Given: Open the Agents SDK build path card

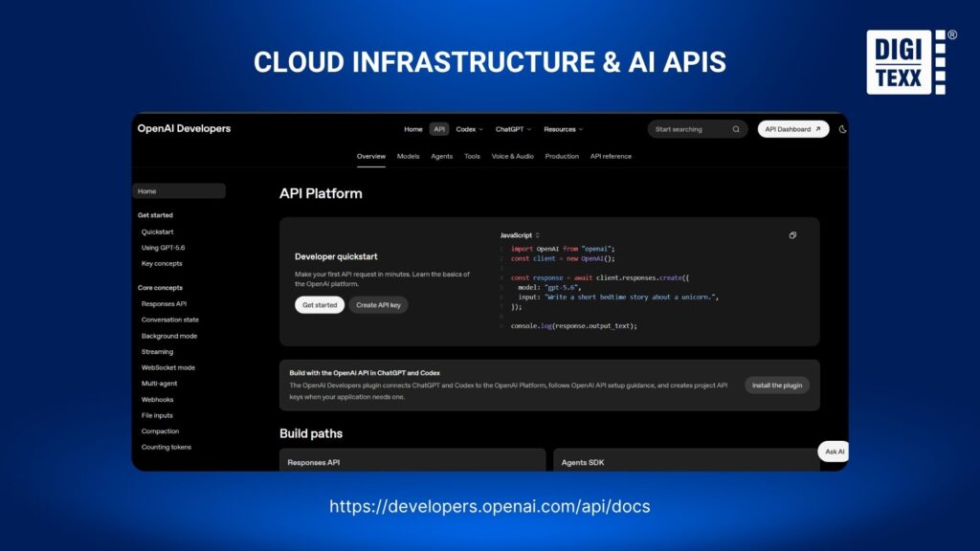Looking at the screenshot, I should tap(686, 460).
